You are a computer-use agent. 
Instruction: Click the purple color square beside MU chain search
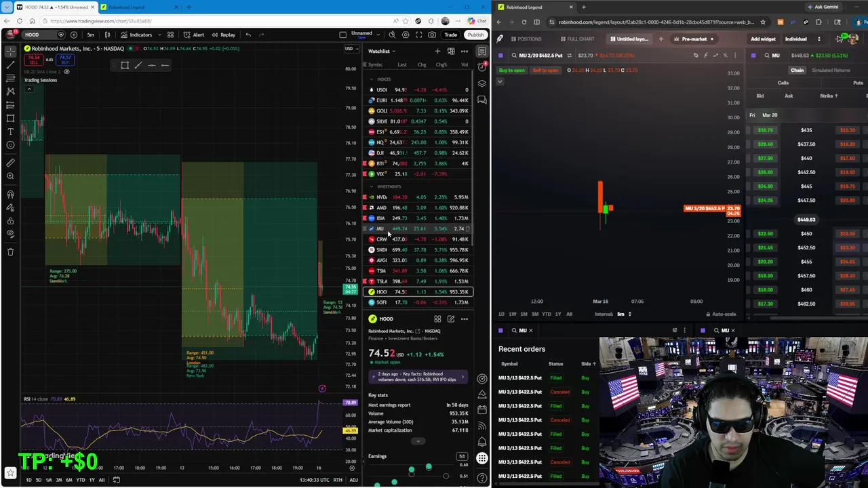click(x=753, y=55)
